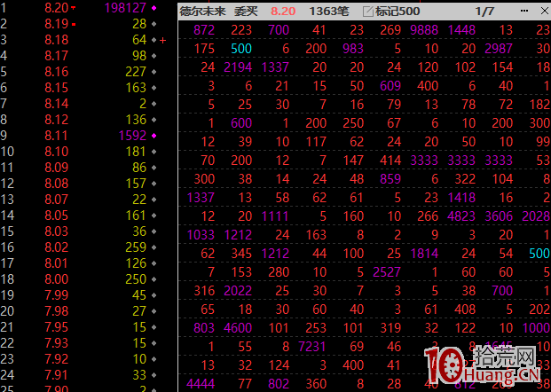
Task: Click the diamond icon in the 8.16 row
Action: [x=153, y=72]
